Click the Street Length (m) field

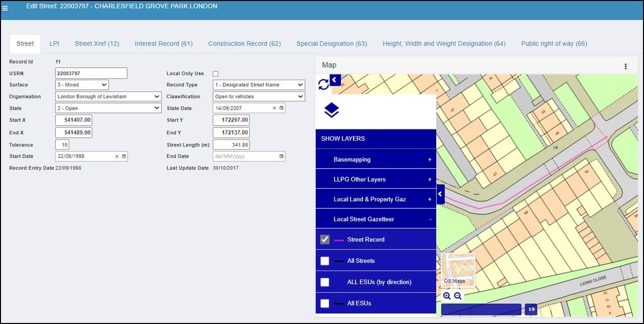click(x=231, y=145)
